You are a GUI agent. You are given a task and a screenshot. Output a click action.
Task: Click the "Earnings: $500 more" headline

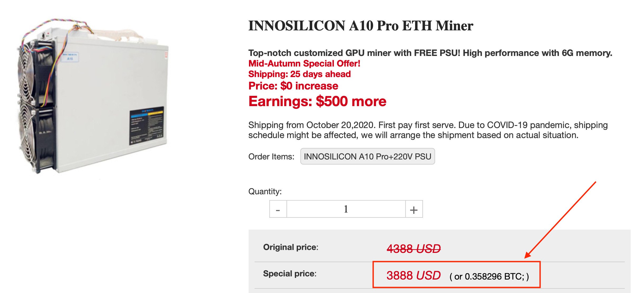(x=317, y=101)
